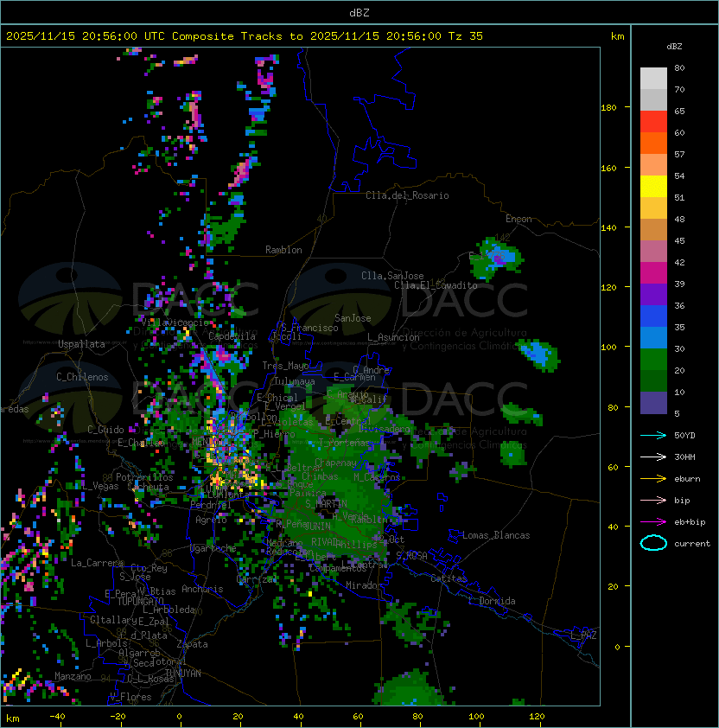Click the 'km' unit label at top right
719x728 pixels.
pos(617,36)
